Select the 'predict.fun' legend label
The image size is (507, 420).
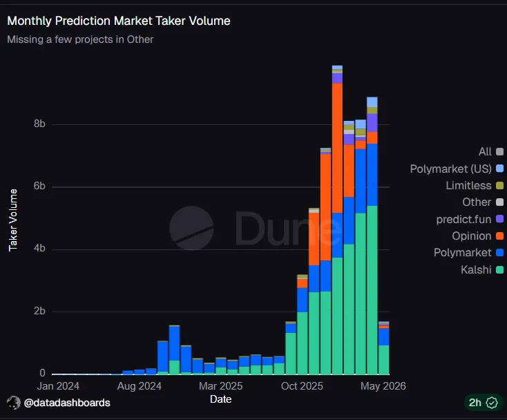(x=463, y=219)
